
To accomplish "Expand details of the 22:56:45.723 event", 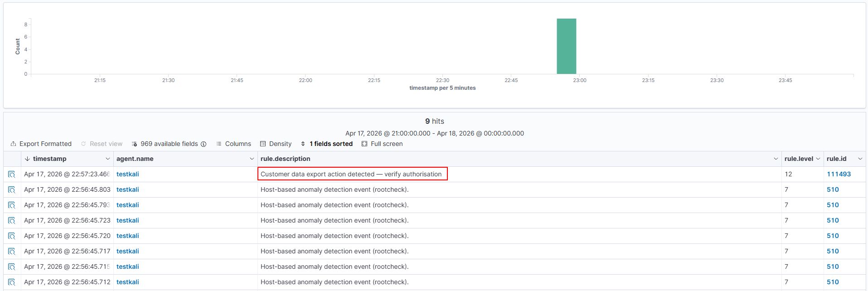I will pos(12,221).
